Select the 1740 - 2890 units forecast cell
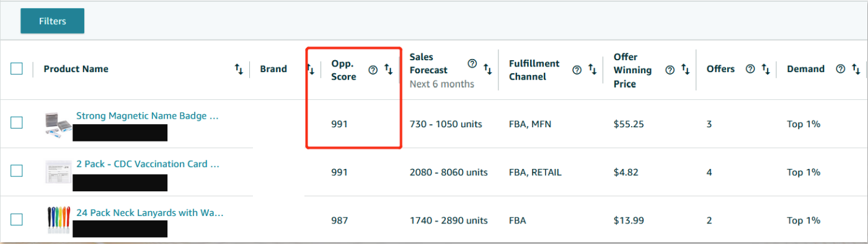Screen dimensions: 868x244 point(449,220)
